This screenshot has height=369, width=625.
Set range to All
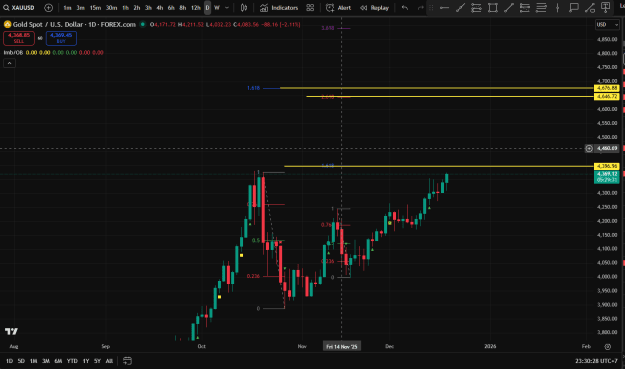(109, 361)
